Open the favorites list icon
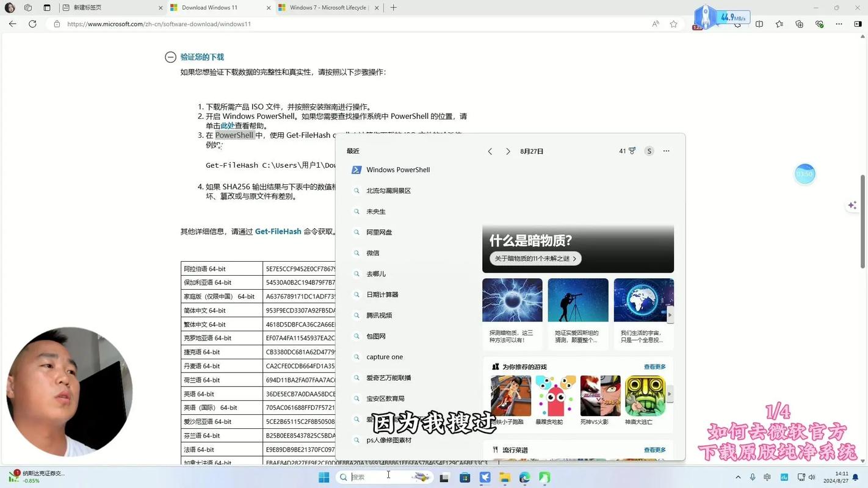 tap(779, 24)
